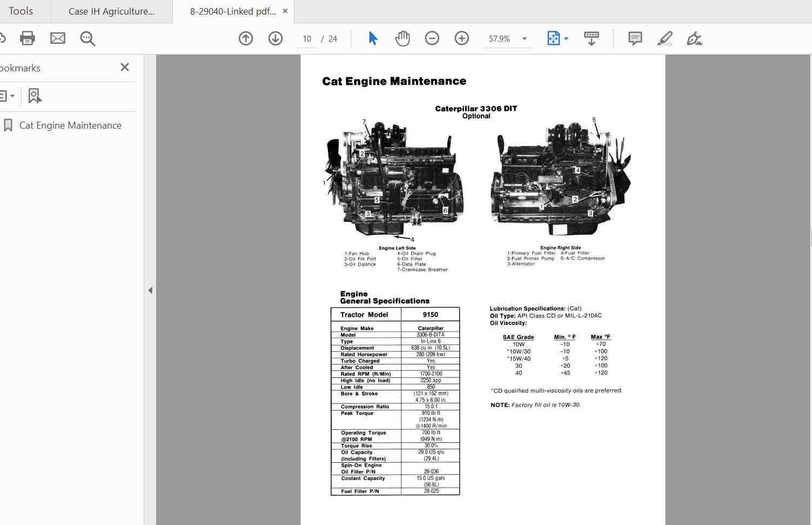
Task: Toggle scrolling read mode icon
Action: 592,38
